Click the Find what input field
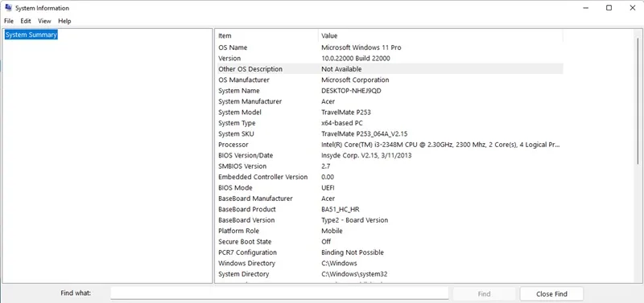The width and height of the screenshot is (644, 303). (x=279, y=293)
